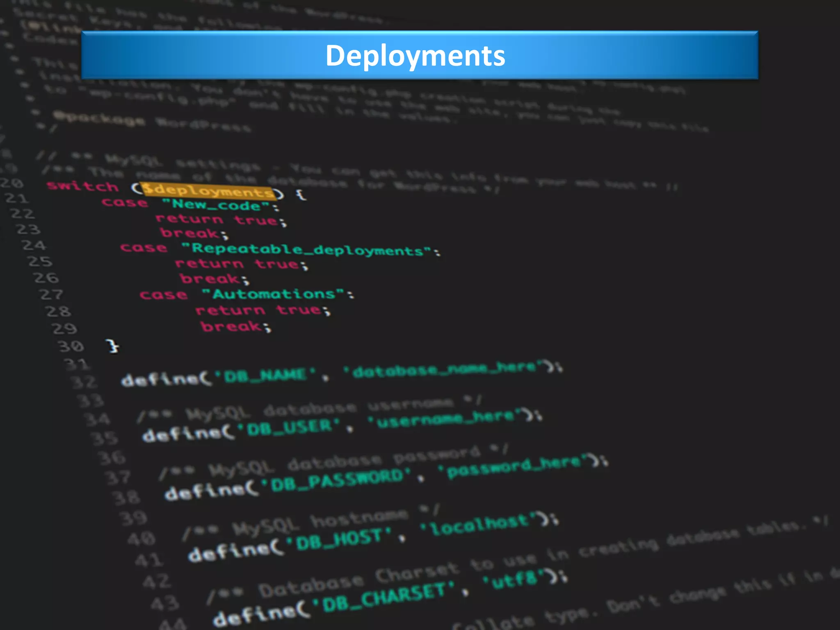Click the "Repeatable_deployments" case string
Image resolution: width=840 pixels, height=630 pixels.
[x=307, y=249]
